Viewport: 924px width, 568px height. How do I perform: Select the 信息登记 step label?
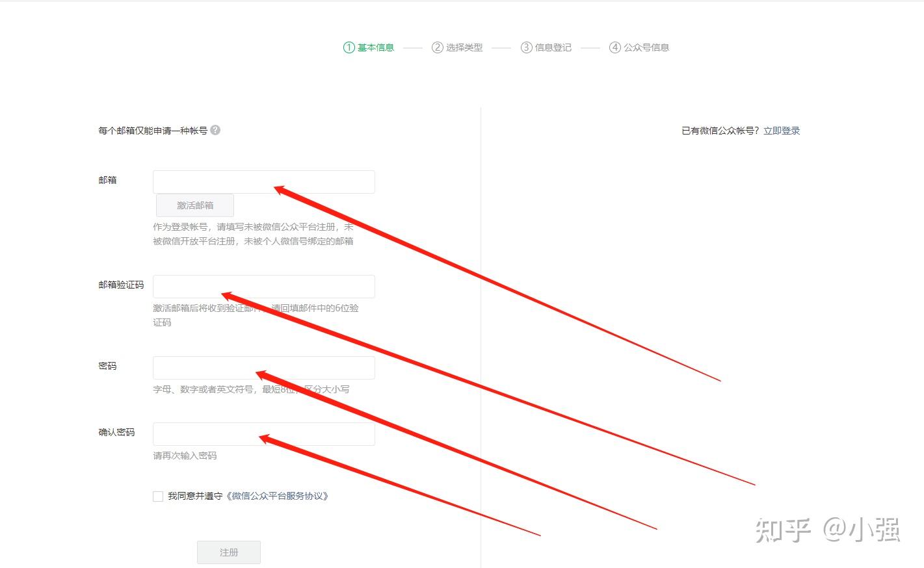pyautogui.click(x=553, y=47)
